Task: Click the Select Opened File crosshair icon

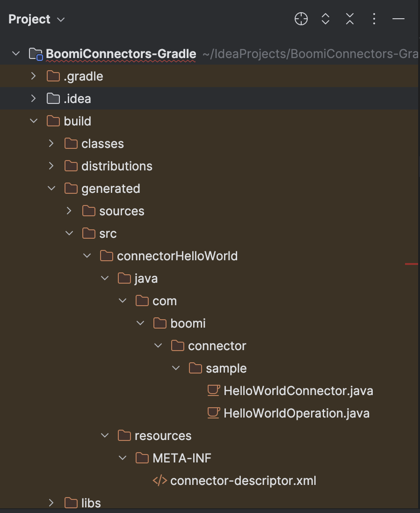Action: tap(301, 19)
